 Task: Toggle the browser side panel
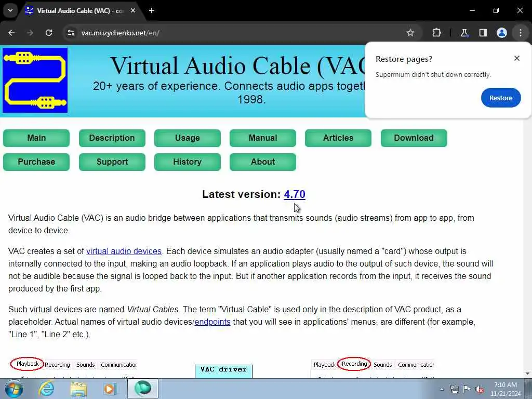pos(483,33)
